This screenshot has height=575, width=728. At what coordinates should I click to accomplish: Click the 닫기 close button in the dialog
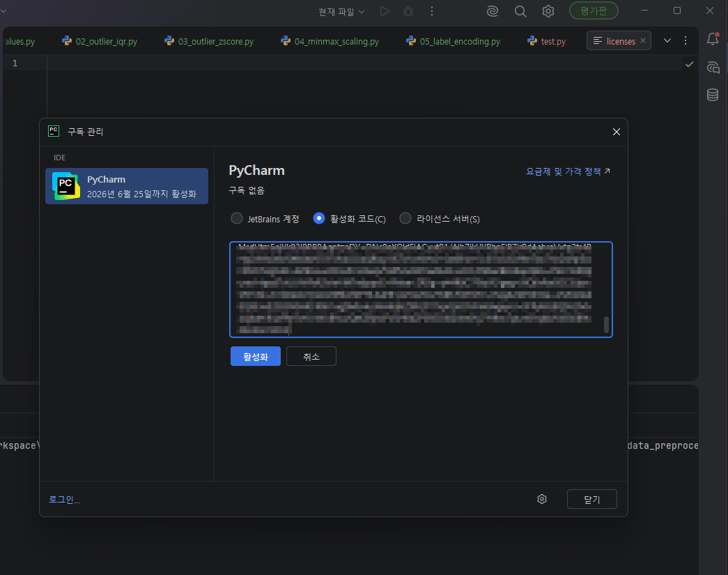tap(592, 499)
